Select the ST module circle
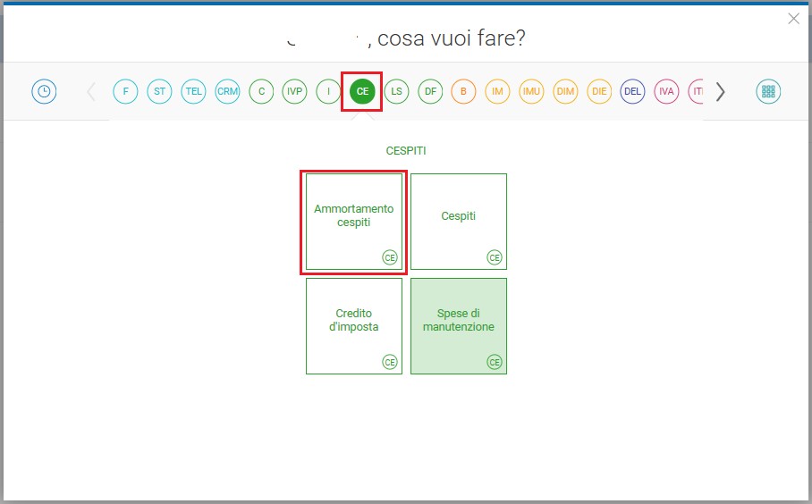The image size is (812, 504). click(x=159, y=91)
